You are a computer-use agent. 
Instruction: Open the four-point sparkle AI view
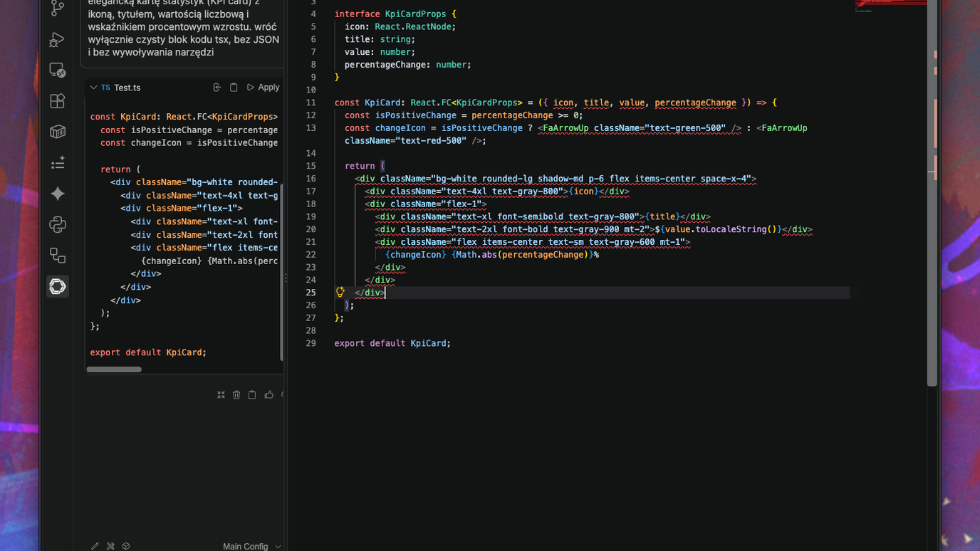click(x=58, y=194)
